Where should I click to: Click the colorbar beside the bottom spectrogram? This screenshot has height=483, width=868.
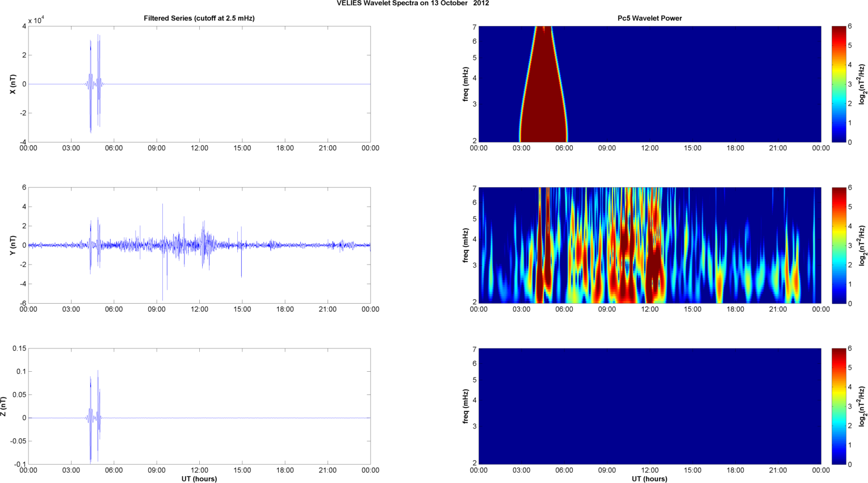pyautogui.click(x=838, y=406)
